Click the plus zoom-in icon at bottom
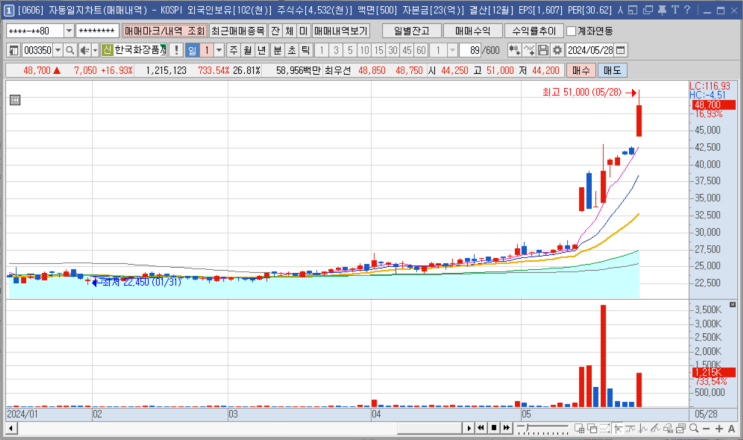 719,429
